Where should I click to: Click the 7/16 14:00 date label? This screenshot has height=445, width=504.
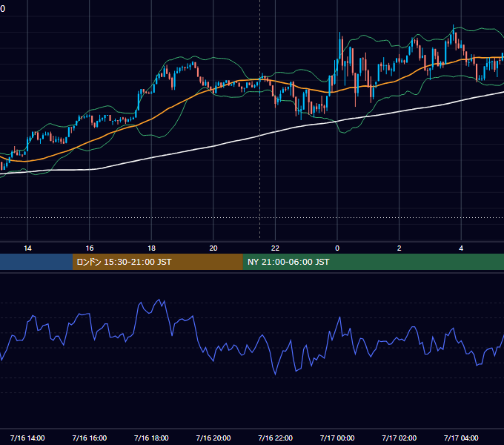coord(27,438)
